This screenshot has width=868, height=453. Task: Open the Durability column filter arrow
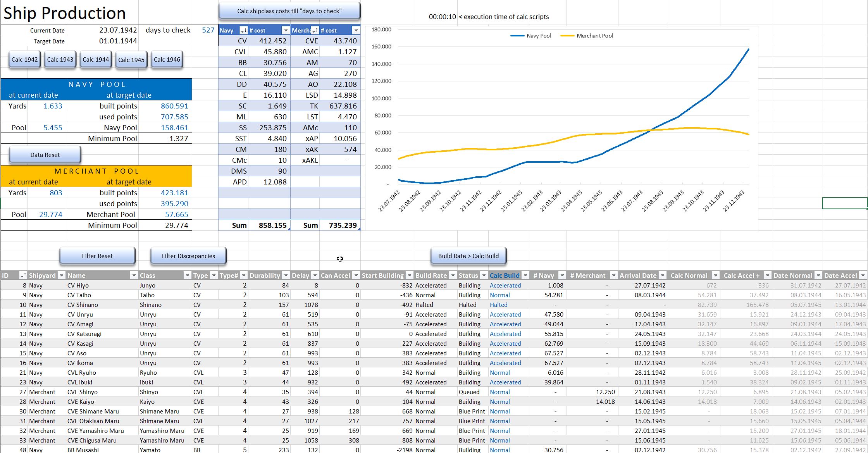pyautogui.click(x=286, y=276)
